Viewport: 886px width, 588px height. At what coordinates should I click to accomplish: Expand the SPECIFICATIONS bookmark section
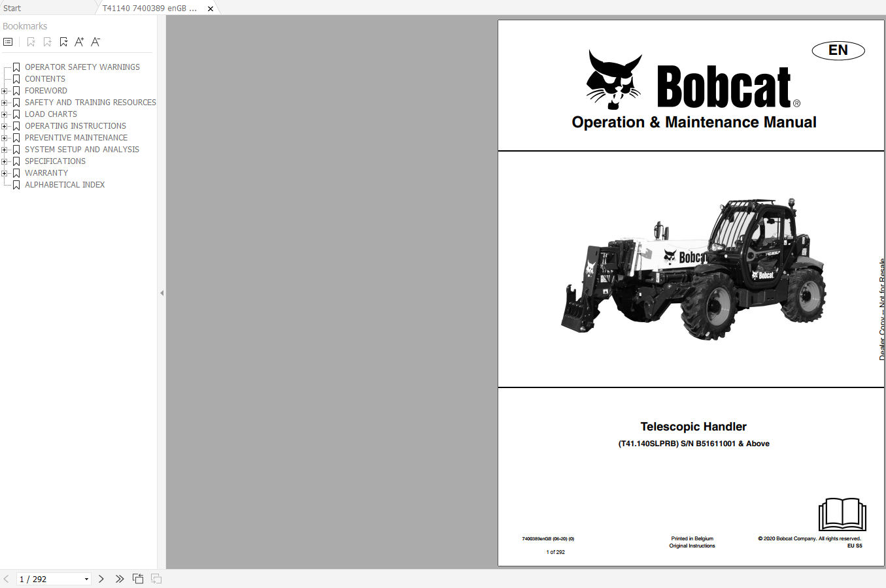6,161
